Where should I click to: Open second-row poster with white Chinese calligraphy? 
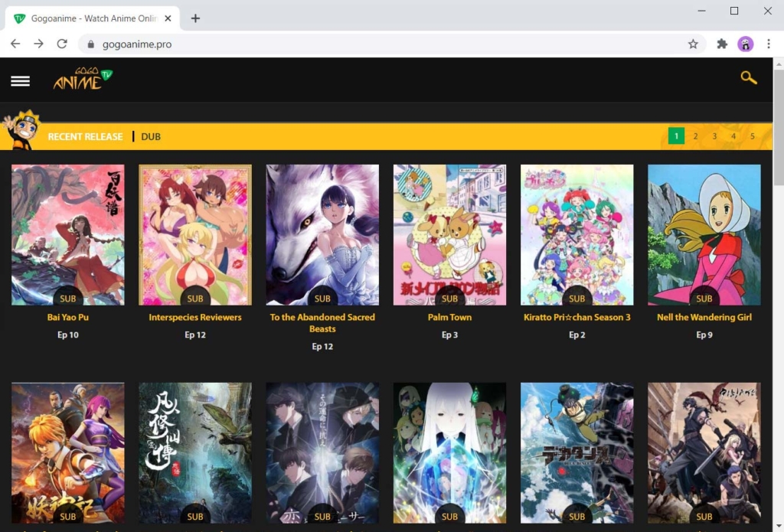click(x=195, y=453)
